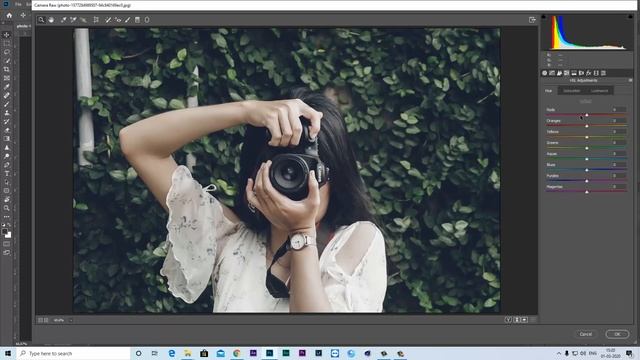Image resolution: width=640 pixels, height=360 pixels.
Task: Select the Color Sampler tool
Action: [x=73, y=20]
